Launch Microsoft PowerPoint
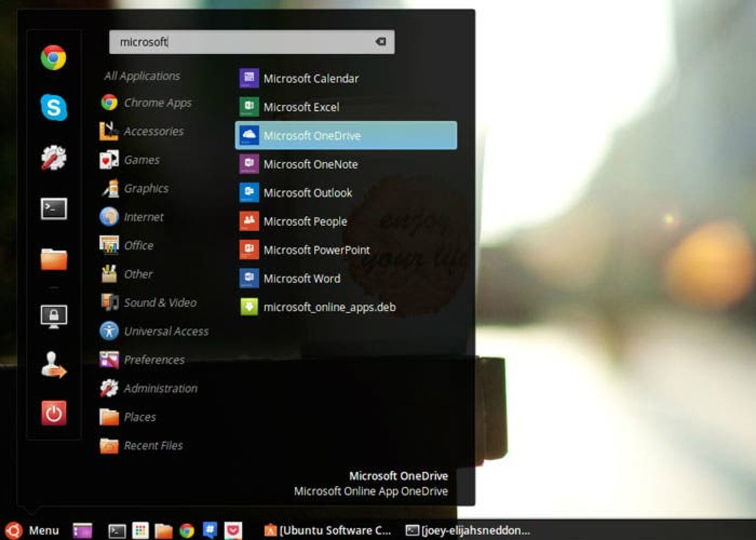 [x=346, y=250]
